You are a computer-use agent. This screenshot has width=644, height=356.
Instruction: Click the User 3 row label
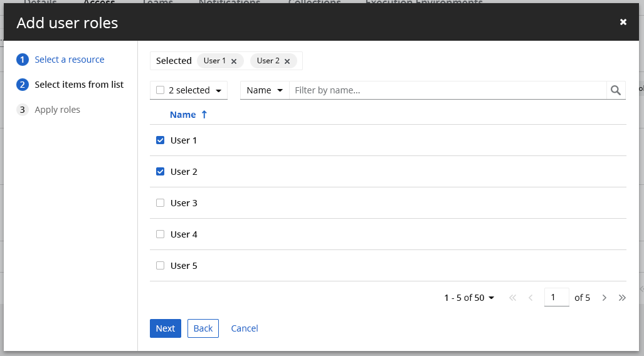(184, 203)
